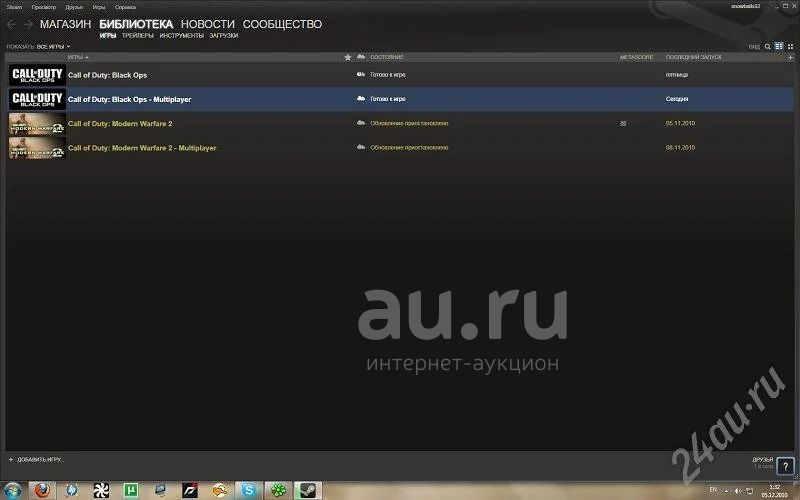Sort by the cloud column header icon
The image size is (800, 500).
coord(361,57)
